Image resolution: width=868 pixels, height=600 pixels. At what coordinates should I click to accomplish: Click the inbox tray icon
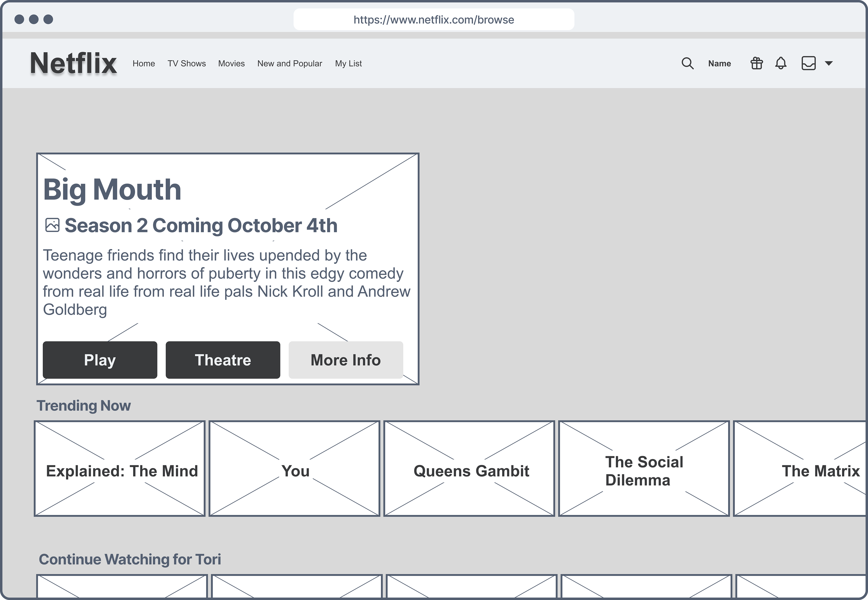808,63
